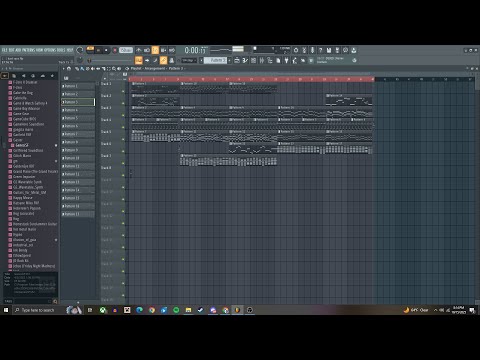The height and width of the screenshot is (360, 480).
Task: Click the render as audio icon
Action: click(x=337, y=50)
